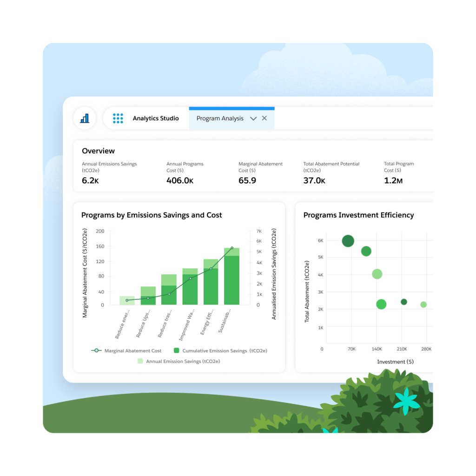Select the 65.9 marginal abatement cost value
The image size is (476, 476).
point(247,181)
